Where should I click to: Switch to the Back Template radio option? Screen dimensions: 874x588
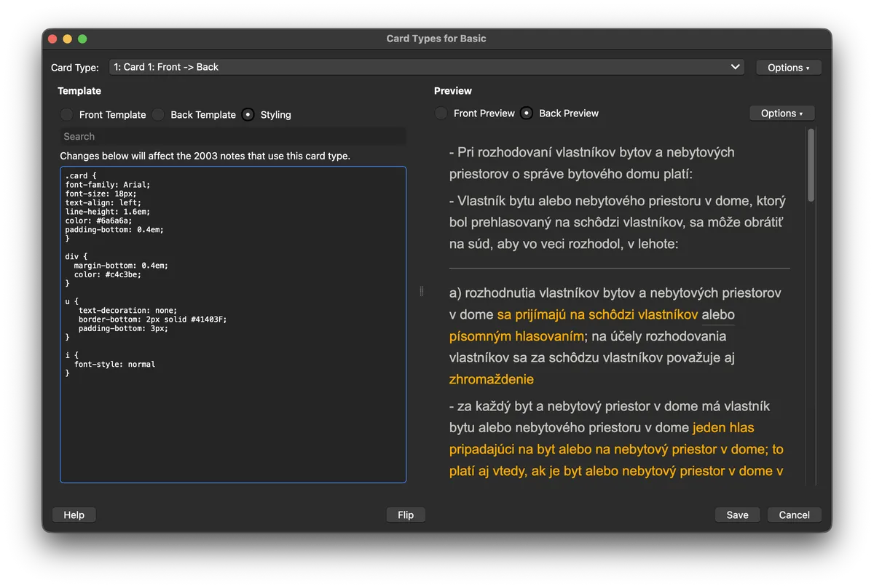coord(159,115)
